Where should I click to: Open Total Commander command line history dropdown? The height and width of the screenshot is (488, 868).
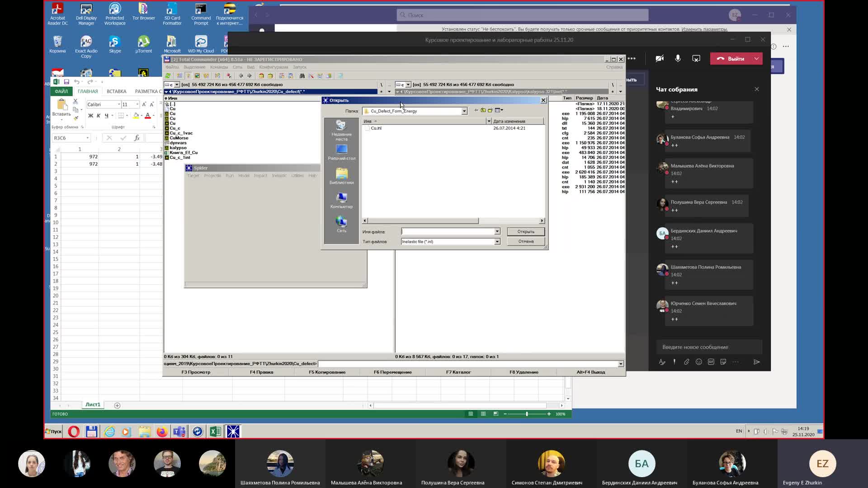621,364
